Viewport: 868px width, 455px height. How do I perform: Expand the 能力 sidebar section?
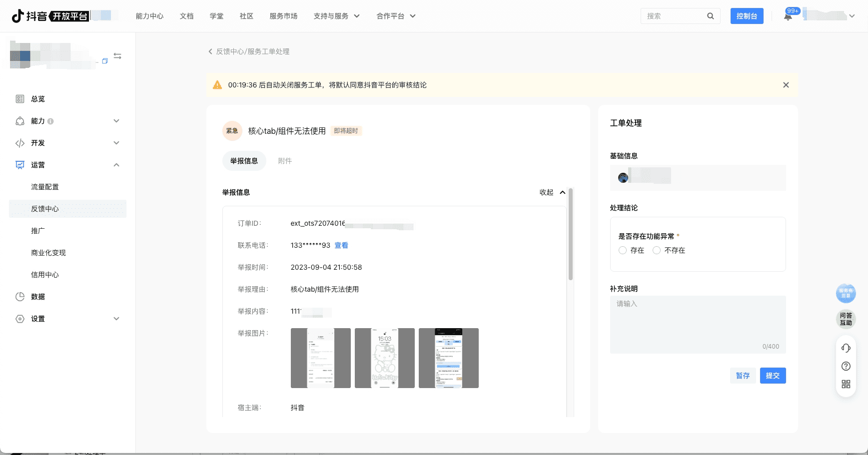(x=116, y=121)
